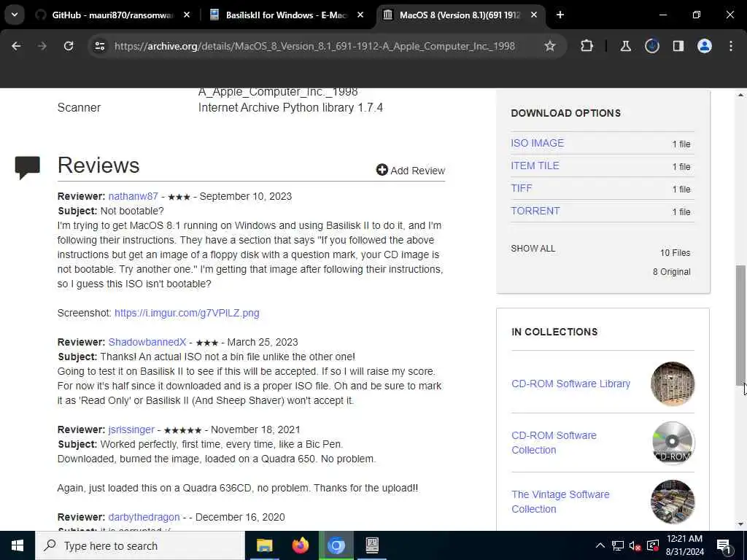Close the GitHub tab
Screen dimensions: 747x560
tap(187, 15)
